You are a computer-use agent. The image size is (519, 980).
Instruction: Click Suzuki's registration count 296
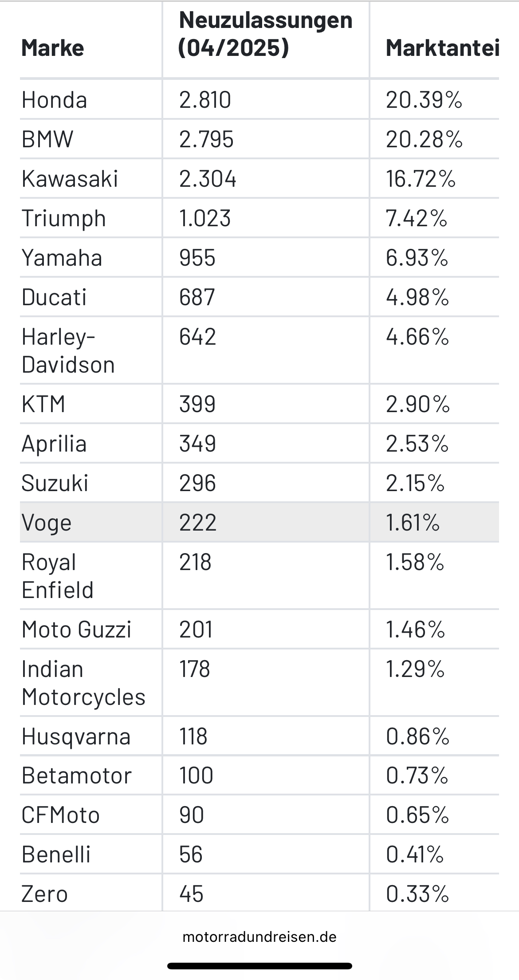(197, 483)
